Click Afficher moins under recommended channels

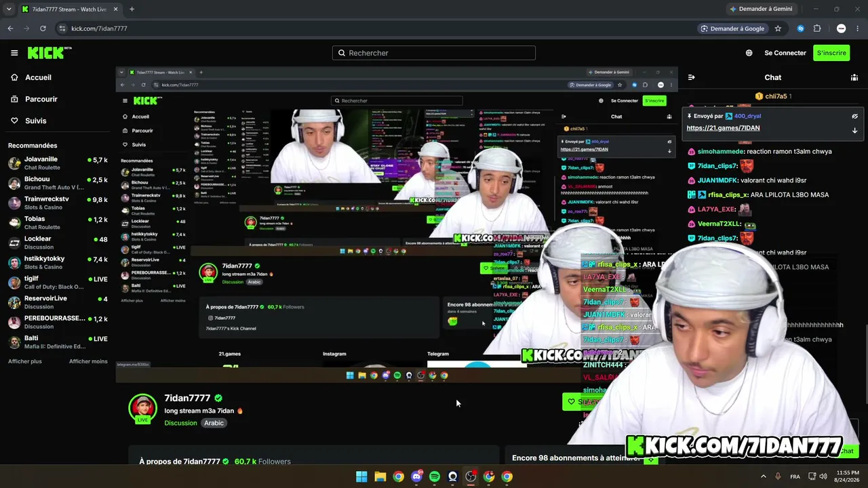coord(88,361)
